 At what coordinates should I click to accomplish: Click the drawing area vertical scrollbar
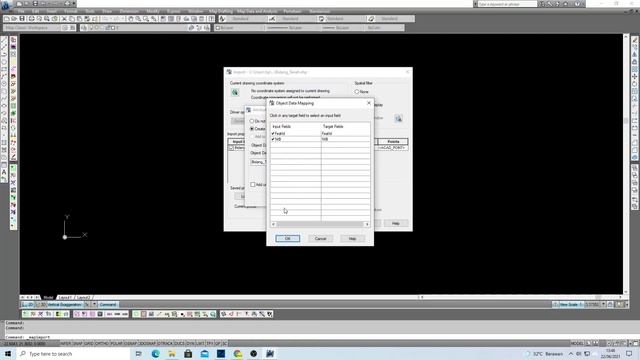626,163
